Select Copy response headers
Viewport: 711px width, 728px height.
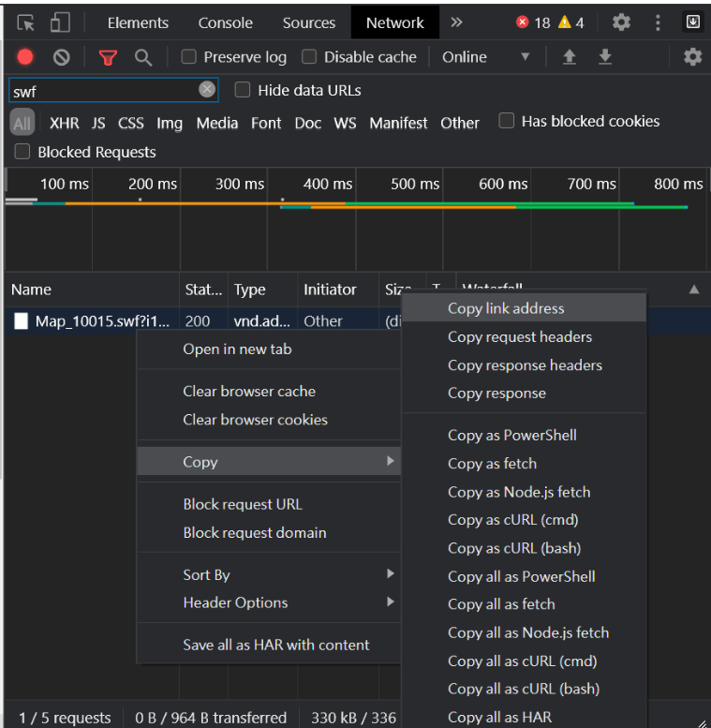coord(524,364)
